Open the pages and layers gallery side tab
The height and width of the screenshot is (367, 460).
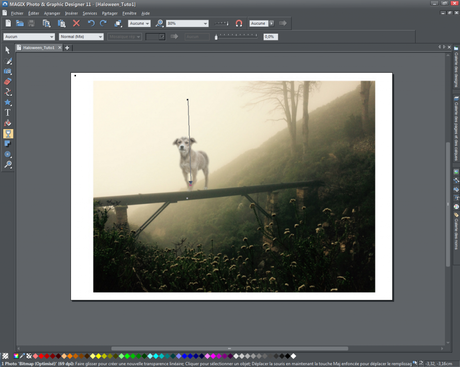click(456, 128)
